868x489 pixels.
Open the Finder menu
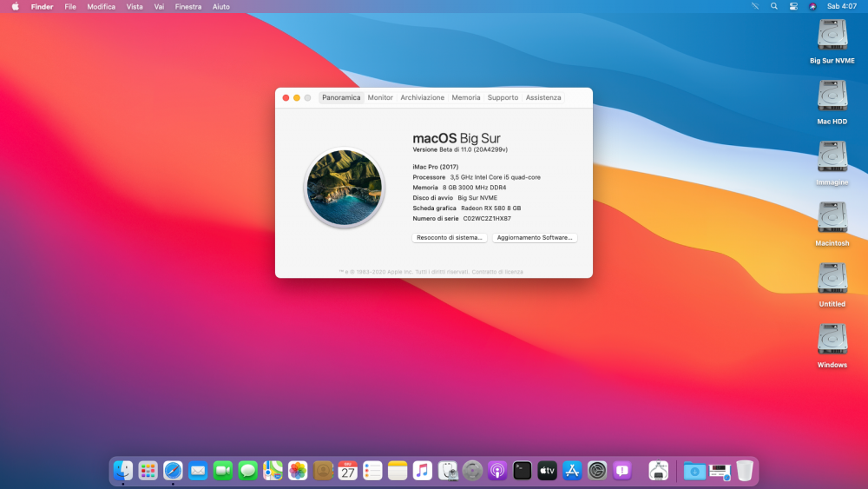click(x=42, y=7)
